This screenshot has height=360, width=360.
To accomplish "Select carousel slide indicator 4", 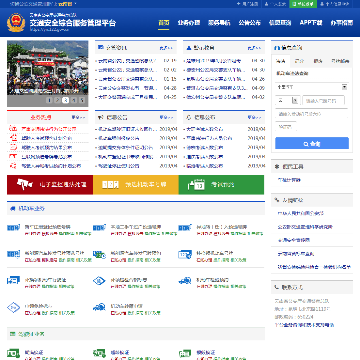I will tap(74, 100).
